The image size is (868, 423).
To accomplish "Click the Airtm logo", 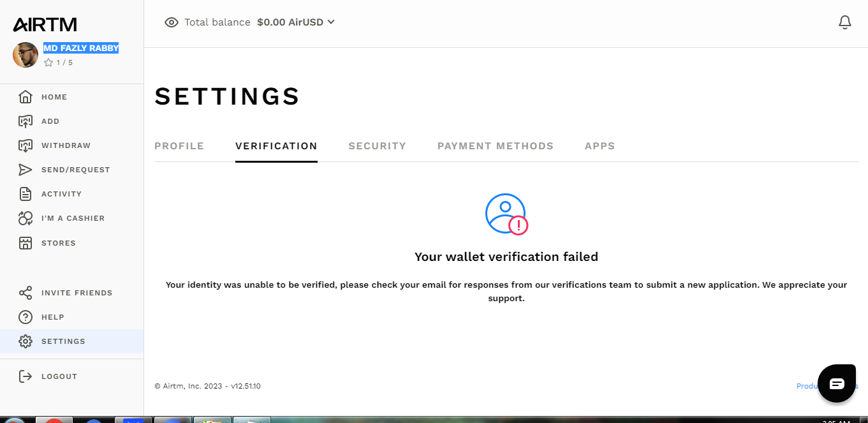I will coord(45,24).
